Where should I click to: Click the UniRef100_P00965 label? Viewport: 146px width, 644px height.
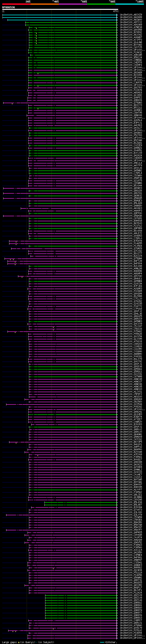click(x=131, y=291)
